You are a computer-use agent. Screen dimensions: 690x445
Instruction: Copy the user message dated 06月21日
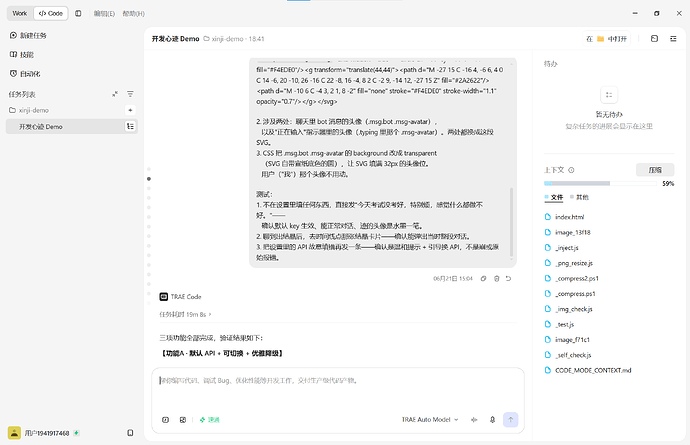pos(483,279)
